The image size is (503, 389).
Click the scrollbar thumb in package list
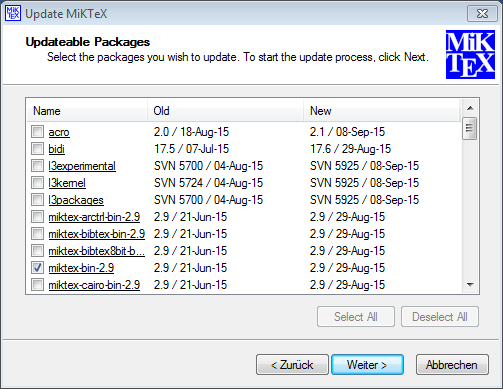click(x=470, y=128)
